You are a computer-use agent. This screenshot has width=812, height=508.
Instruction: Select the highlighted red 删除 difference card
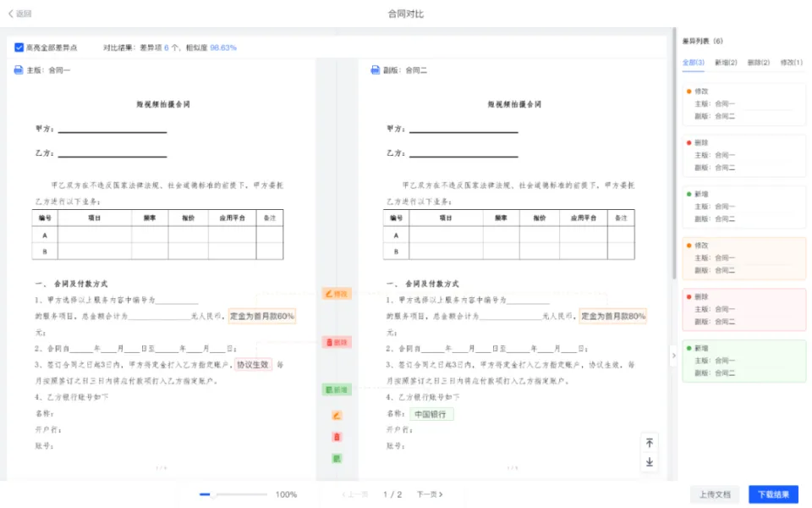pos(743,309)
